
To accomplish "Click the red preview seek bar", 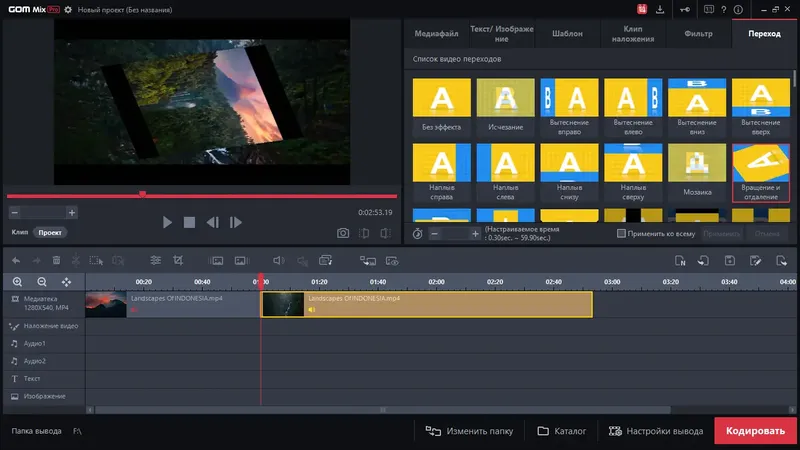I will pyautogui.click(x=202, y=196).
